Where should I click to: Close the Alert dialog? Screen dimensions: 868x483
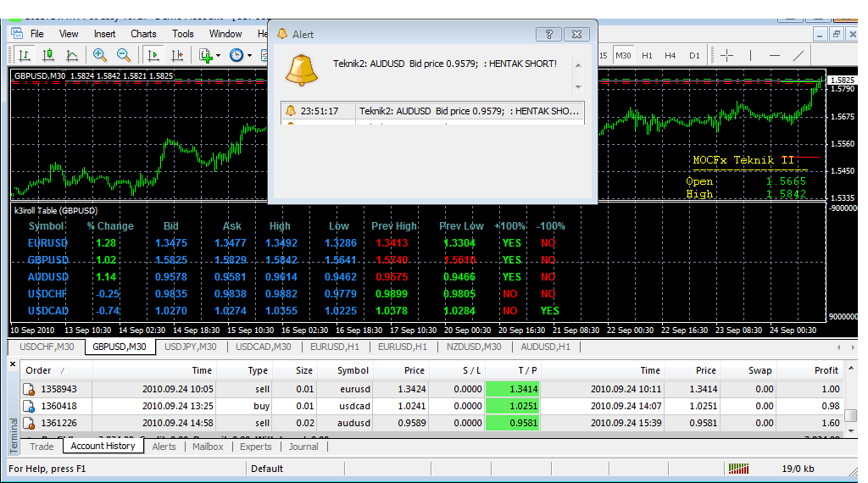point(576,34)
